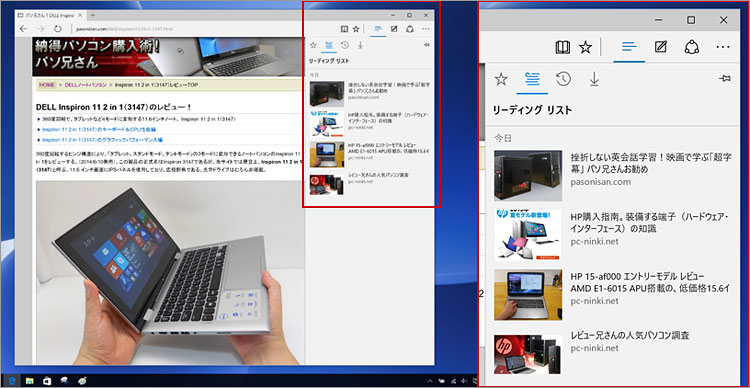The height and width of the screenshot is (388, 750).
Task: Click the 360度回転で、タブレットなど4モード link
Action: pos(138,119)
